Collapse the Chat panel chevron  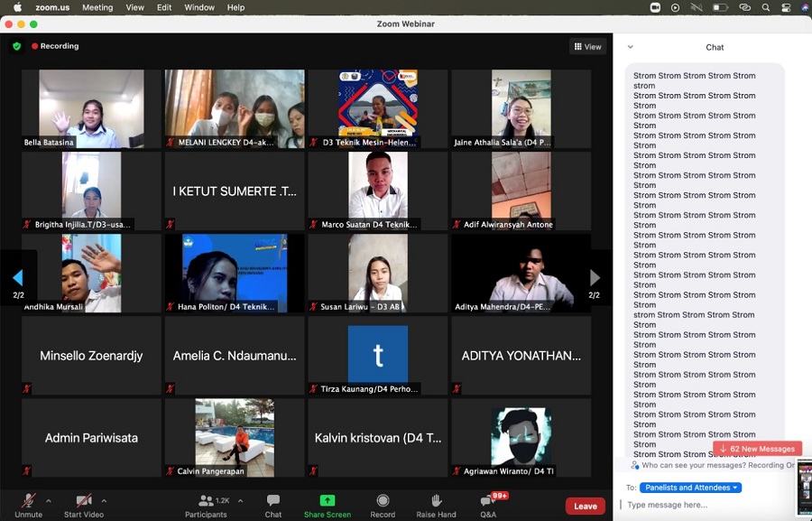pyautogui.click(x=630, y=47)
